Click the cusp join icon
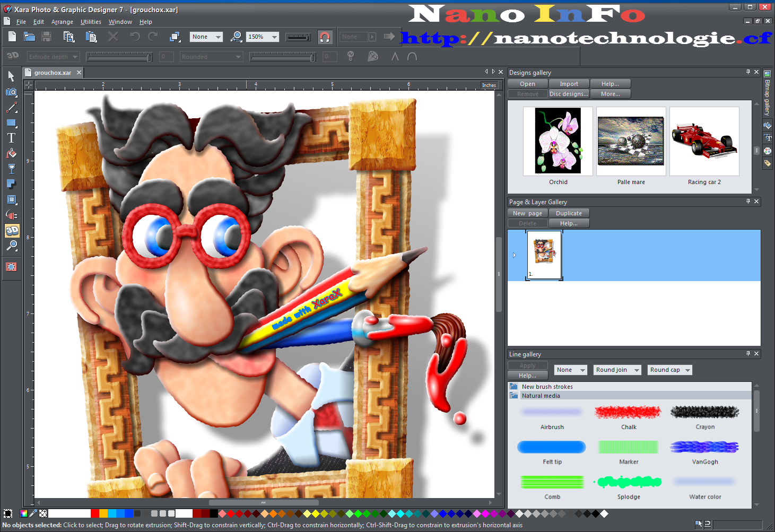 (x=395, y=56)
